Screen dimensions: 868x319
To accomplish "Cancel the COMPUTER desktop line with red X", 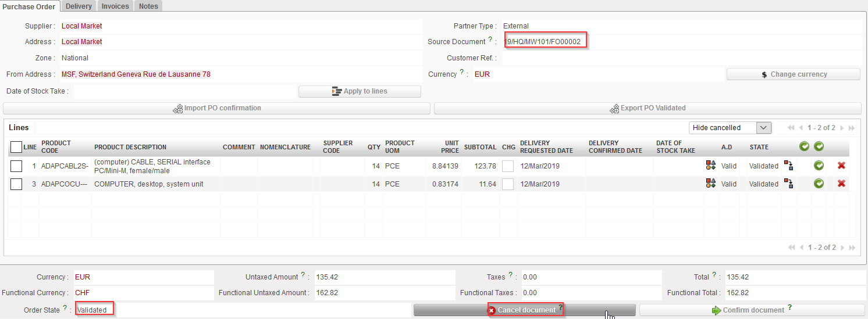I will [x=841, y=184].
